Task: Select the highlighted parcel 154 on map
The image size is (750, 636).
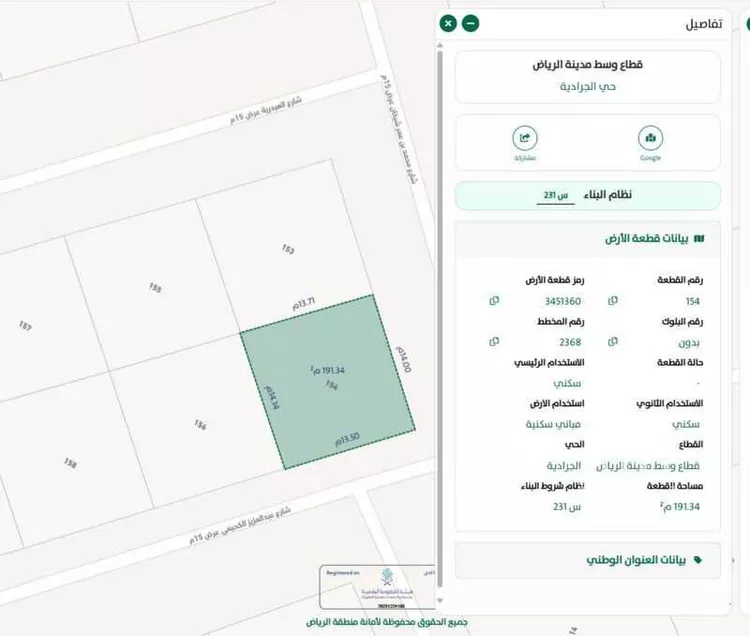Action: click(x=328, y=383)
